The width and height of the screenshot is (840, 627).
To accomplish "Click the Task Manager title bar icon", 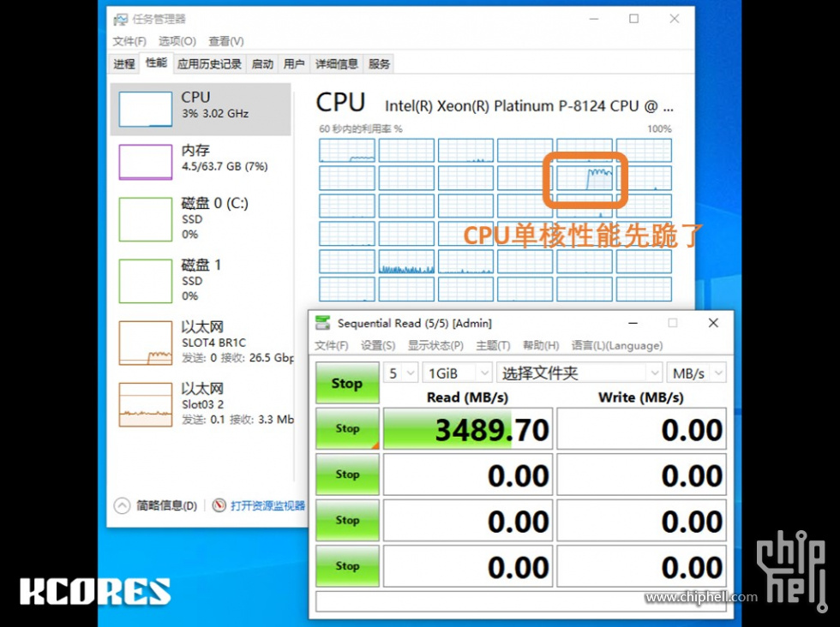I will [x=121, y=20].
